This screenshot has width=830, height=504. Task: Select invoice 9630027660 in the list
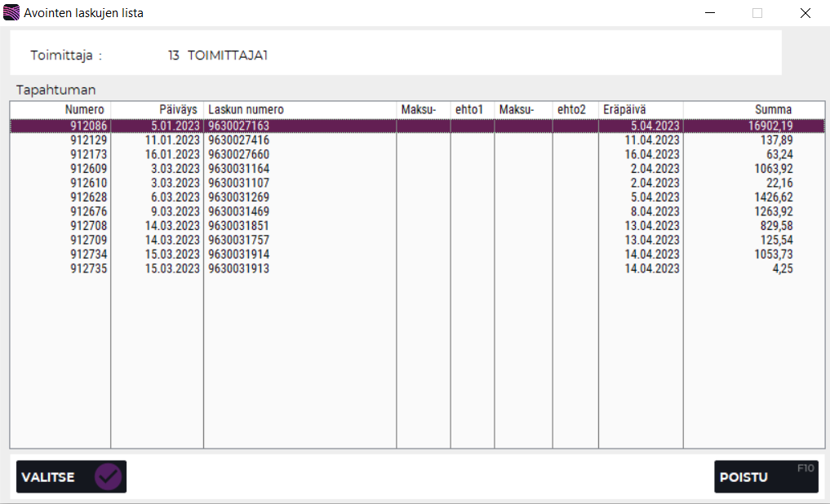238,154
